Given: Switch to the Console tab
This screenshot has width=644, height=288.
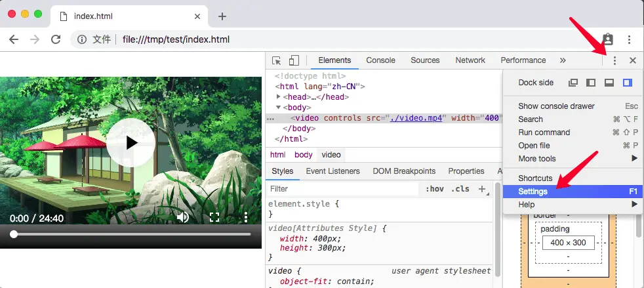Looking at the screenshot, I should 381,60.
